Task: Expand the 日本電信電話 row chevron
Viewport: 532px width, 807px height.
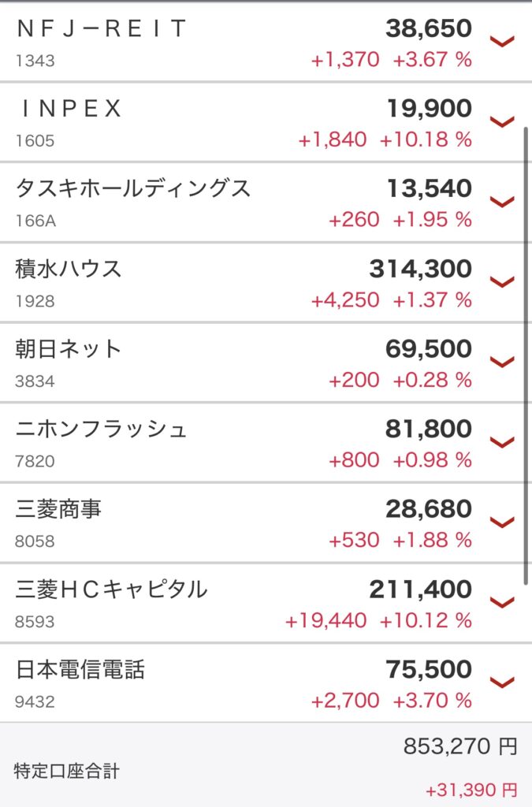Action: pos(502,682)
